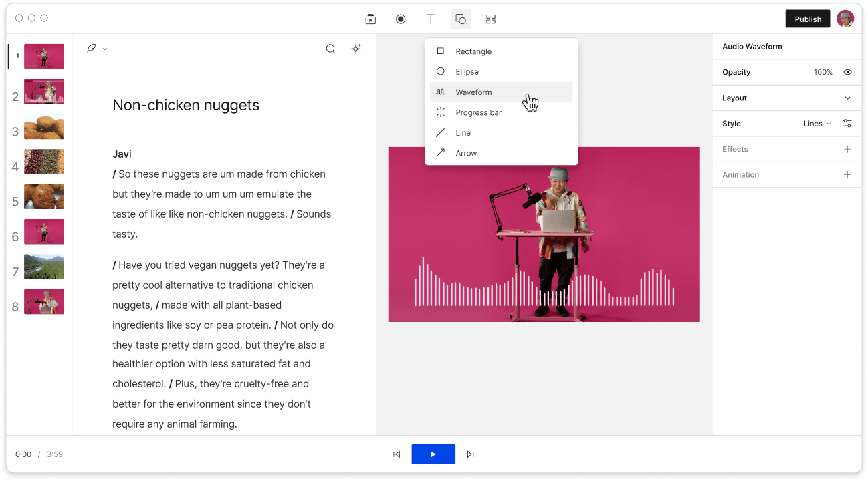Select the Text tool

pyautogui.click(x=431, y=19)
